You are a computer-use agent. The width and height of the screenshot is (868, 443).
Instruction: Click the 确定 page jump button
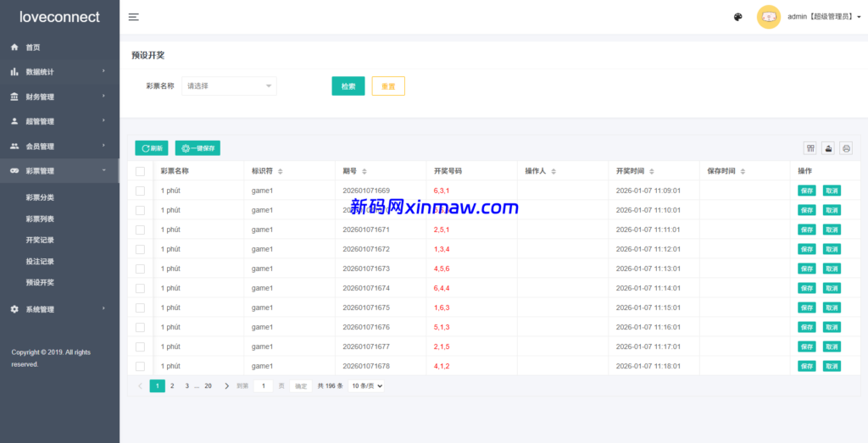pyautogui.click(x=301, y=386)
